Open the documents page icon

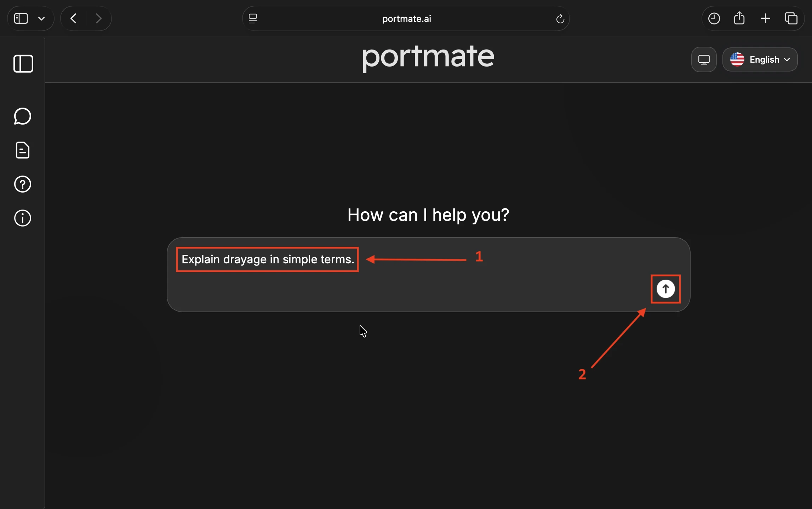coord(23,150)
